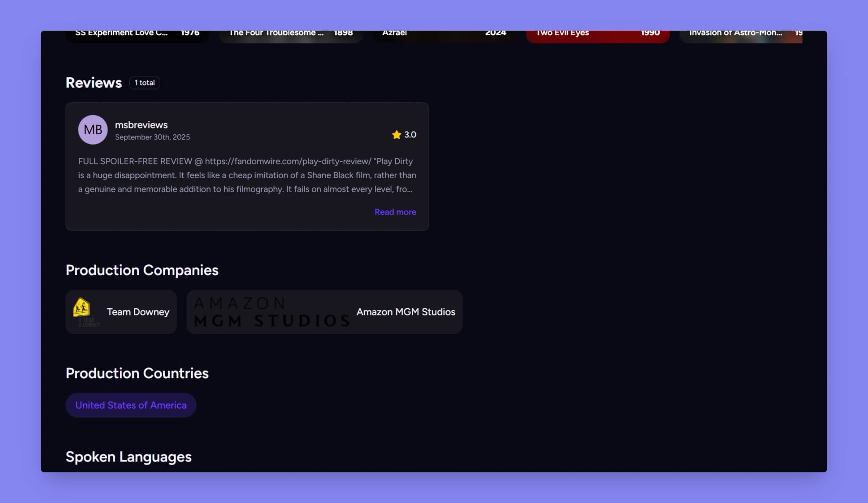
Task: Click the Amazon MGM Studios logo
Action: [x=271, y=311]
